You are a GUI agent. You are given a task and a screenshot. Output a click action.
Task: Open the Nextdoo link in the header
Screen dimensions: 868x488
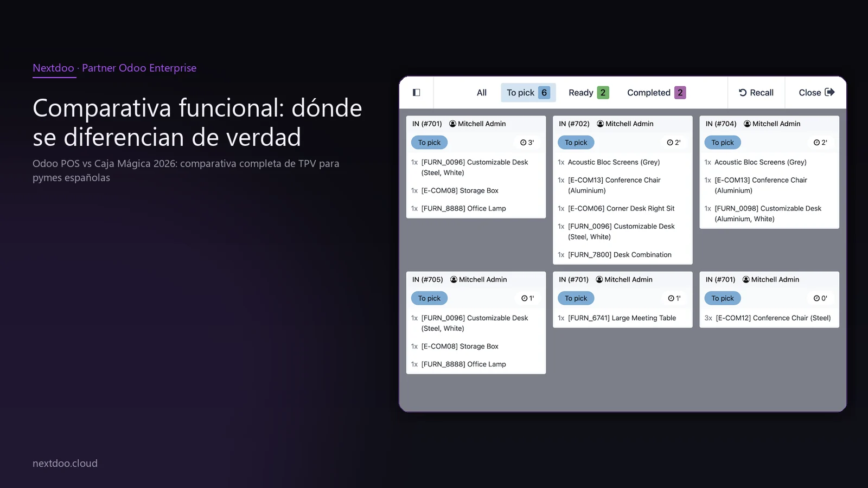click(x=53, y=68)
